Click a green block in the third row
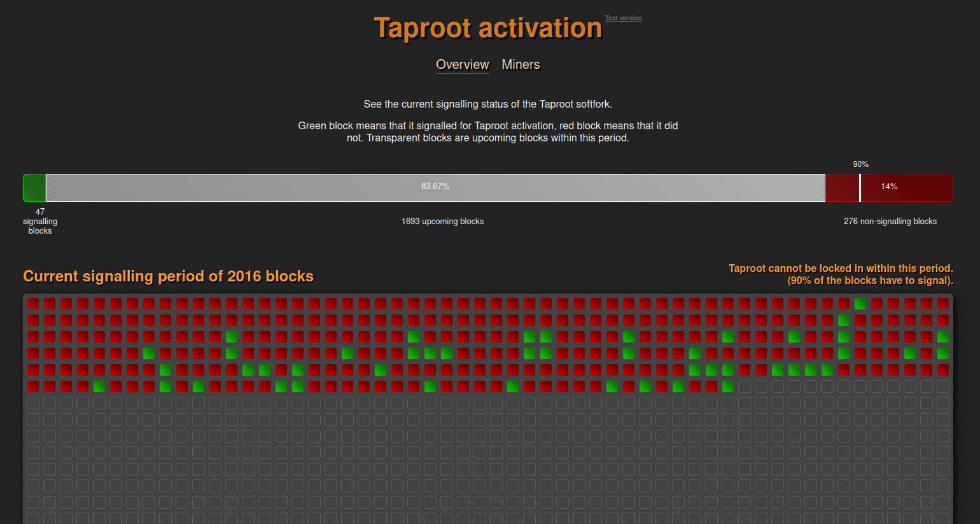 (232, 336)
